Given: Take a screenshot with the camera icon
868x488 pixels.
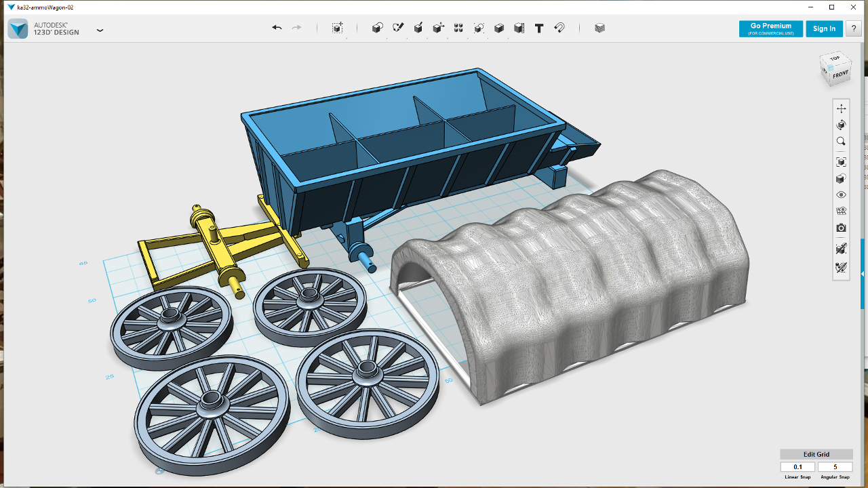Looking at the screenshot, I should click(x=841, y=228).
